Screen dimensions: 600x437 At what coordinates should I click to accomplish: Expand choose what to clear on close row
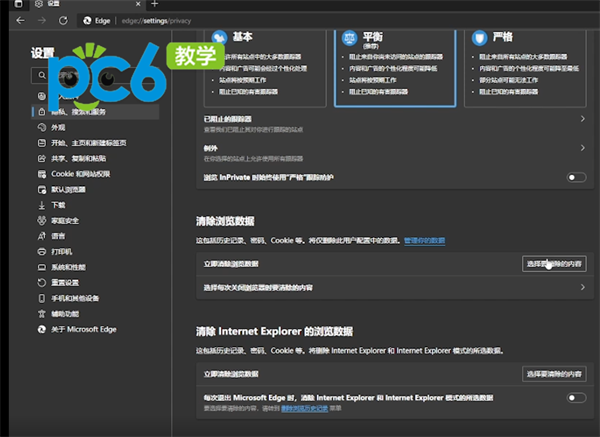pyautogui.click(x=582, y=288)
